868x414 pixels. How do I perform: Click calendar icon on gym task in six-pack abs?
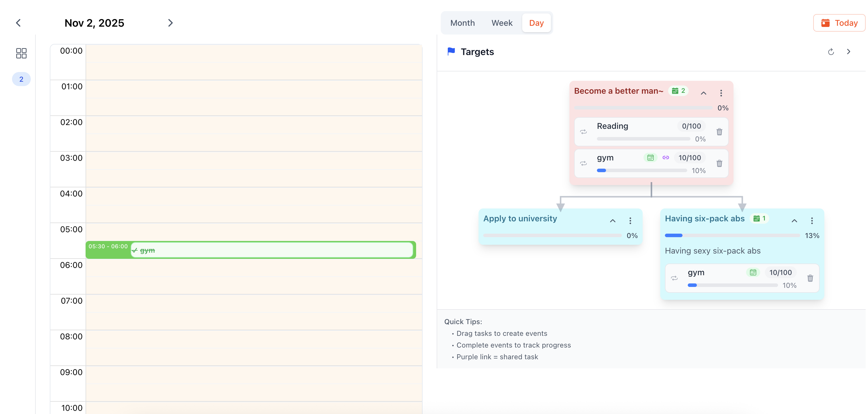tap(753, 272)
